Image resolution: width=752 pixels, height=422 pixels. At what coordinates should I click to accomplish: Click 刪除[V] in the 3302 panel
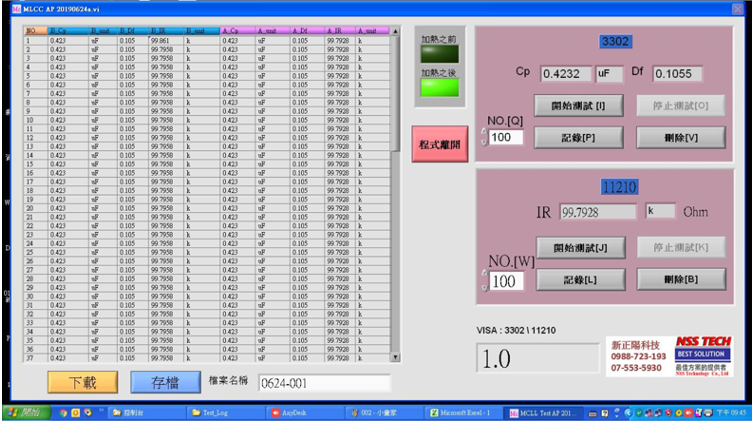[x=681, y=137]
